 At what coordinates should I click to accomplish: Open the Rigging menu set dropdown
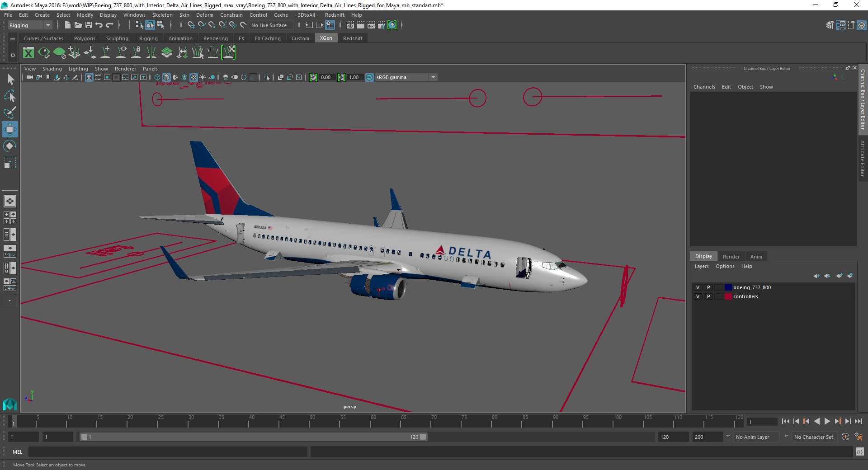(x=30, y=25)
